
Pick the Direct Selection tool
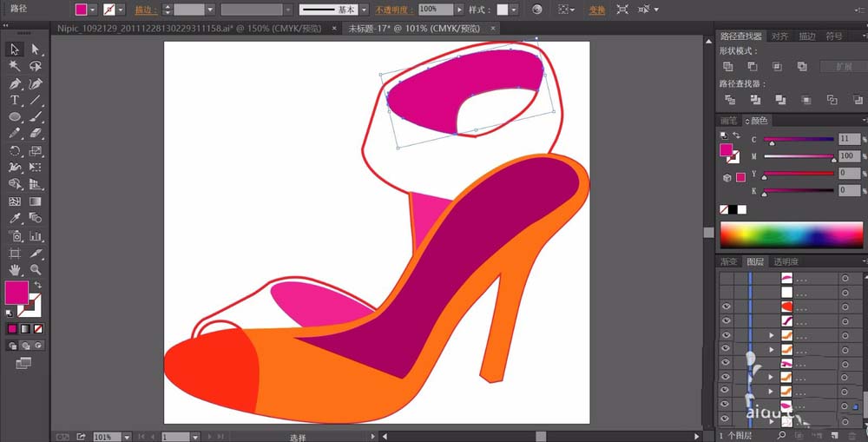tap(36, 49)
